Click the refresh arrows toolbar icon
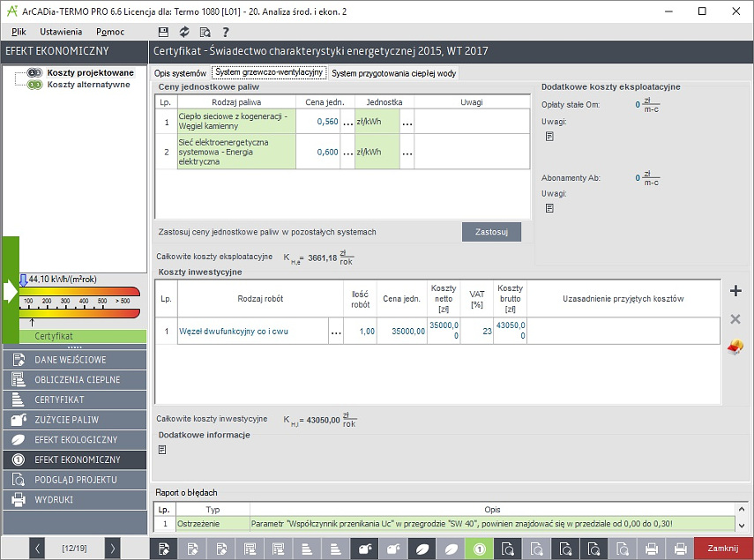This screenshot has width=754, height=560. pos(184,32)
